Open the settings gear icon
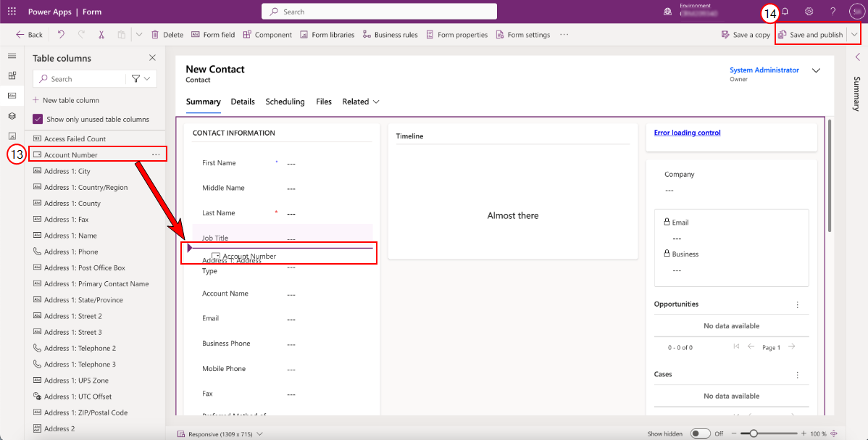This screenshot has width=868, height=440. 809,12
